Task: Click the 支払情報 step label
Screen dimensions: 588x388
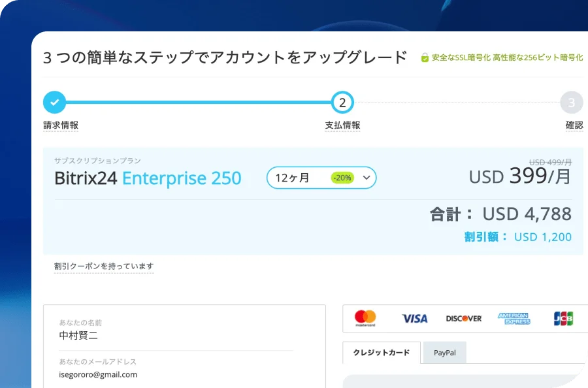Action: click(x=342, y=125)
